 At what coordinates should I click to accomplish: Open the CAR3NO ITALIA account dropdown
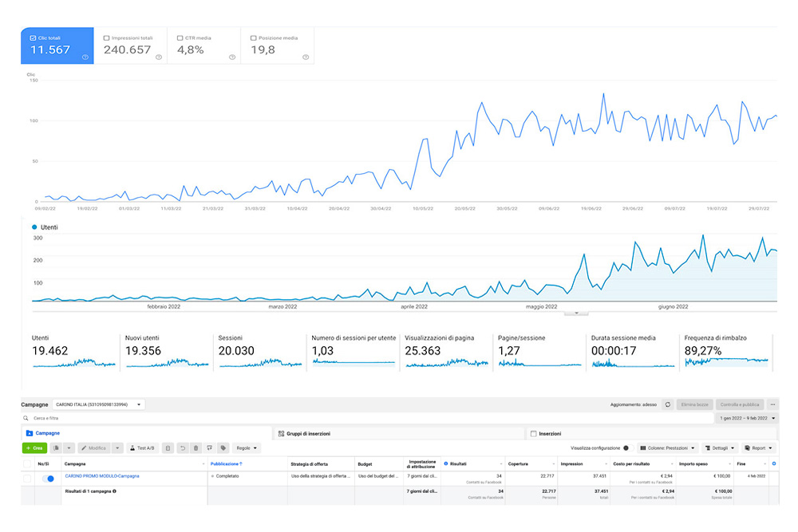(x=98, y=404)
